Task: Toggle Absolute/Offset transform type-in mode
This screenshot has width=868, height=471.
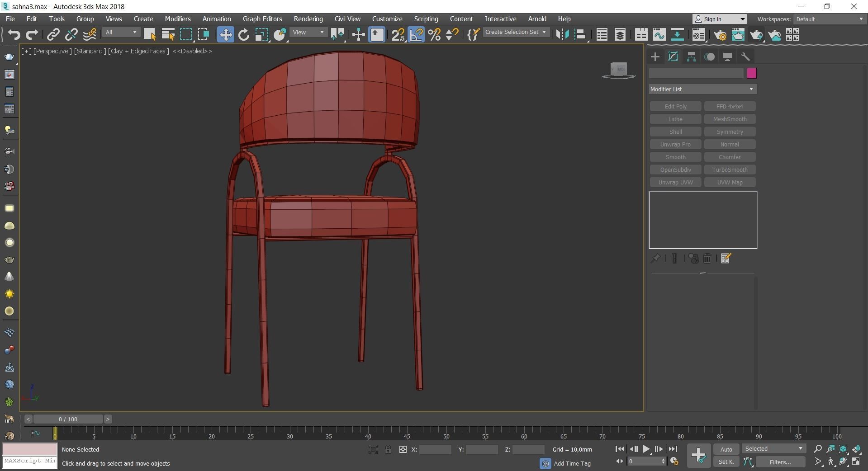Action: pos(403,449)
